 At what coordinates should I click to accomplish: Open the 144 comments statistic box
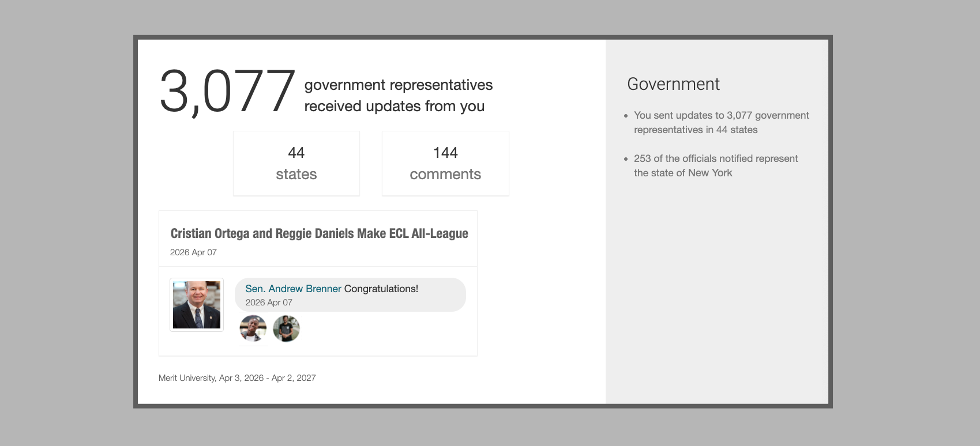click(x=445, y=163)
